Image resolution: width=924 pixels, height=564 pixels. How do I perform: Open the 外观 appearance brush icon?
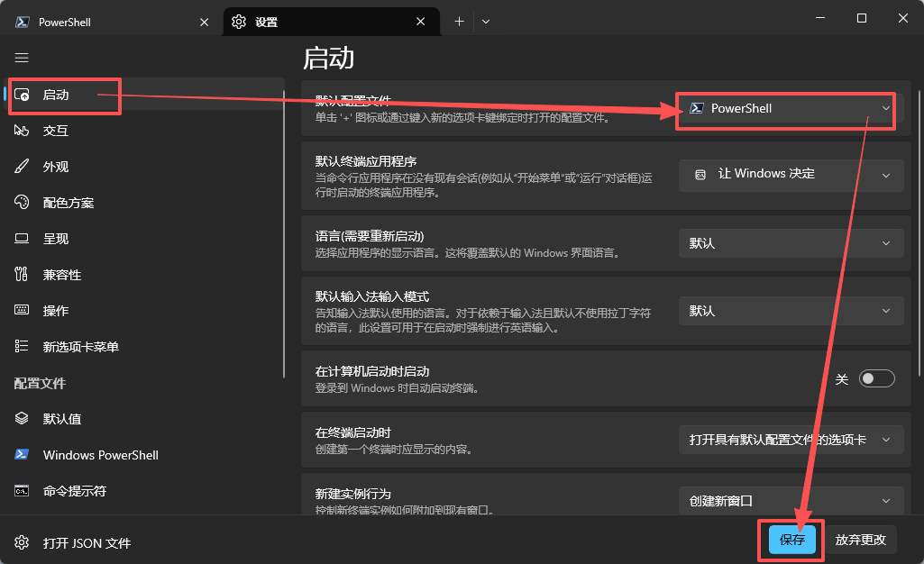tap(22, 166)
